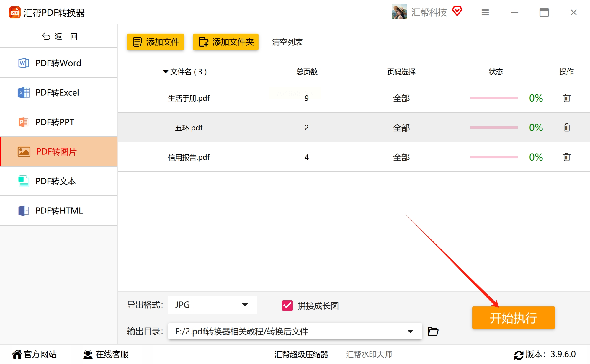Open the PDF转HTML conversion mode

click(58, 210)
